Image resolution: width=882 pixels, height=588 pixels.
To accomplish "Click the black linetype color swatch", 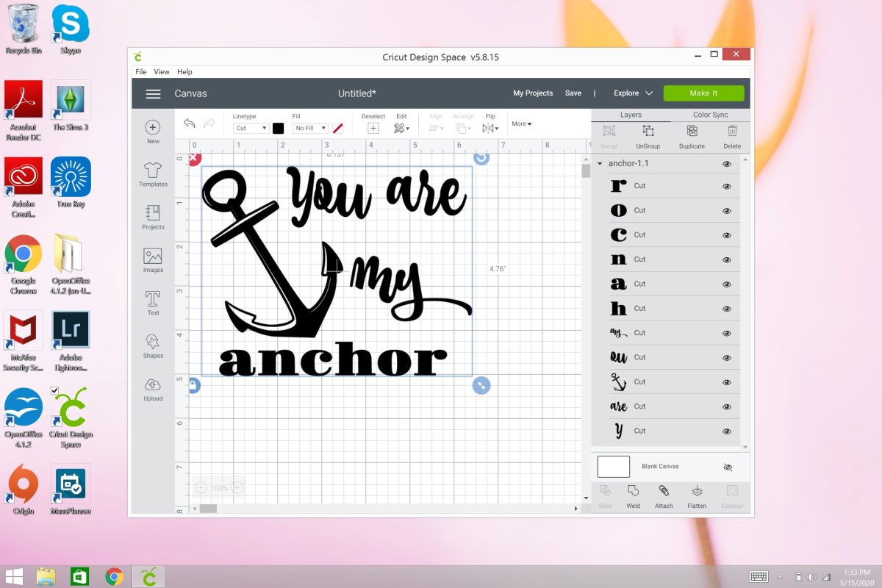I will 279,128.
